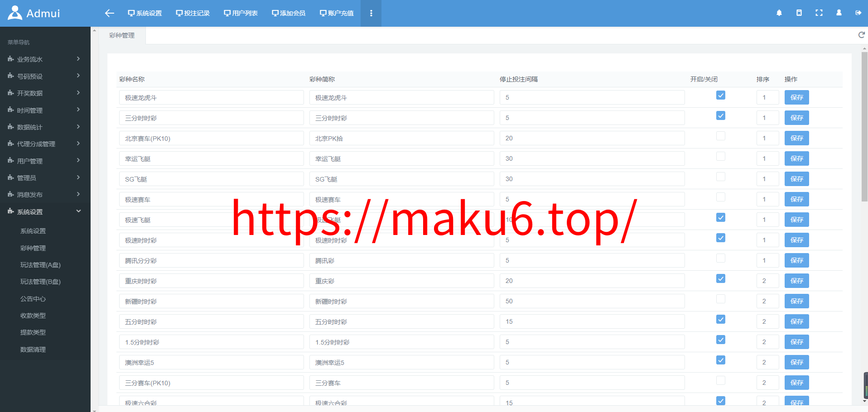Click the lock screen icon in header
868x412 pixels.
tap(799, 13)
